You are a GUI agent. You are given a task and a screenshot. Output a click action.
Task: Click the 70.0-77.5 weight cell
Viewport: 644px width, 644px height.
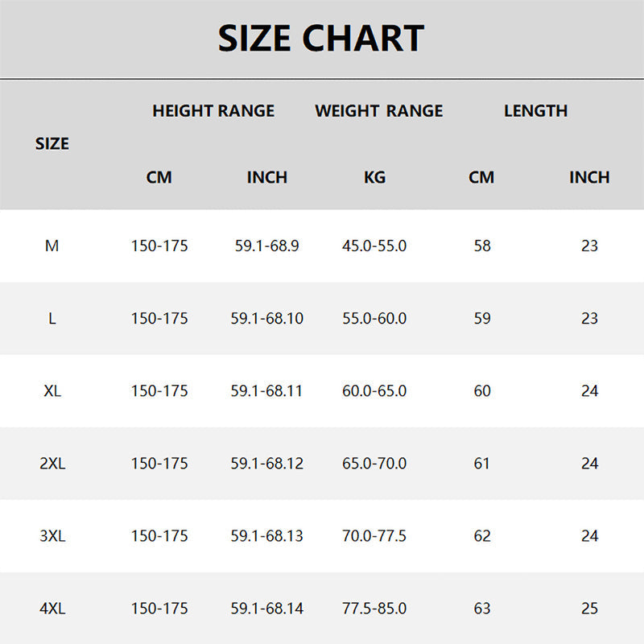(x=374, y=536)
